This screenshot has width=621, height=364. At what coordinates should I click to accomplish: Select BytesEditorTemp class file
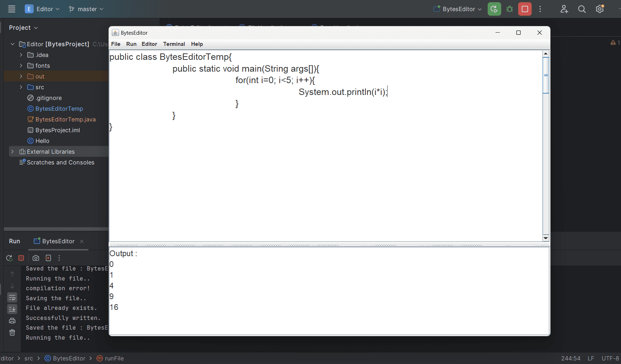(x=56, y=109)
